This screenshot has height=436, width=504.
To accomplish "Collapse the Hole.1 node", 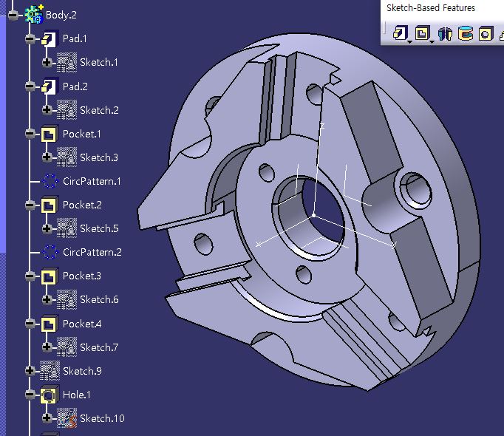I will click(x=30, y=394).
